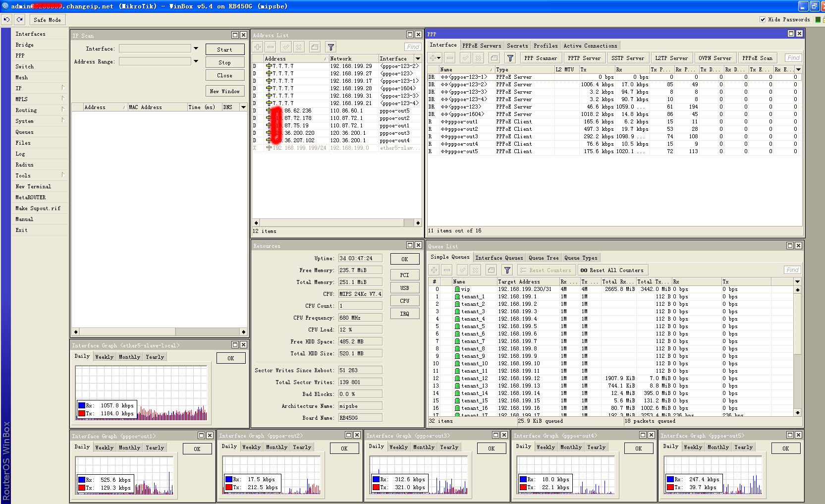
Task: Click the PCI button in Resources window
Action: [404, 275]
